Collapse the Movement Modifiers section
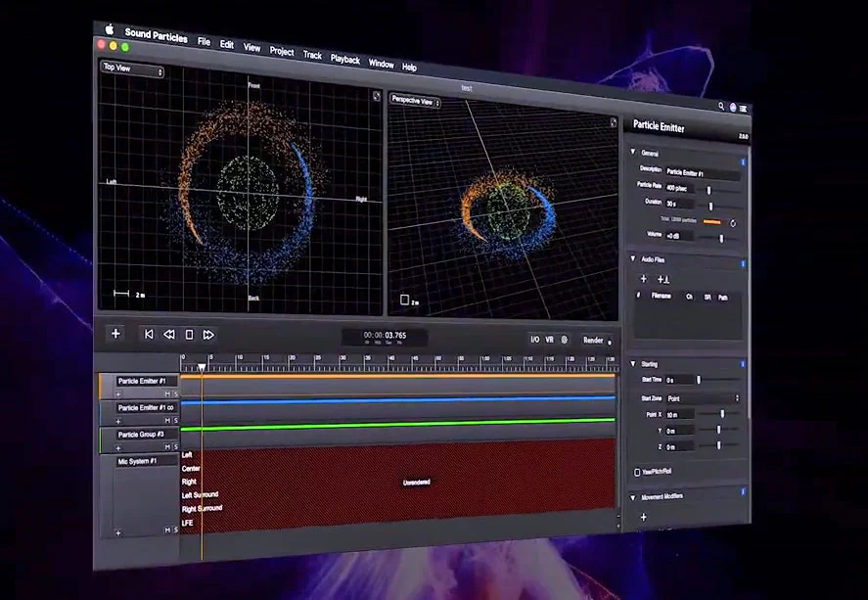This screenshot has height=600, width=868. [x=633, y=497]
